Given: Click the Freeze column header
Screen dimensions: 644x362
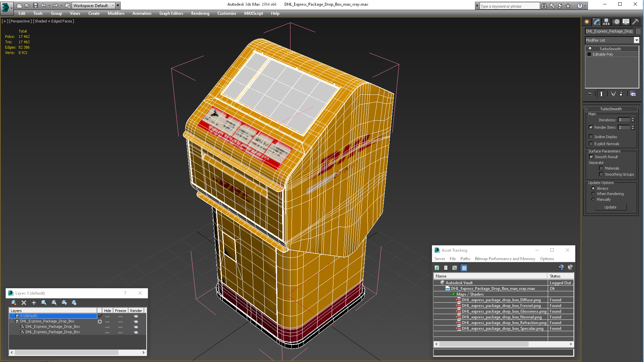Looking at the screenshot, I should [x=120, y=311].
